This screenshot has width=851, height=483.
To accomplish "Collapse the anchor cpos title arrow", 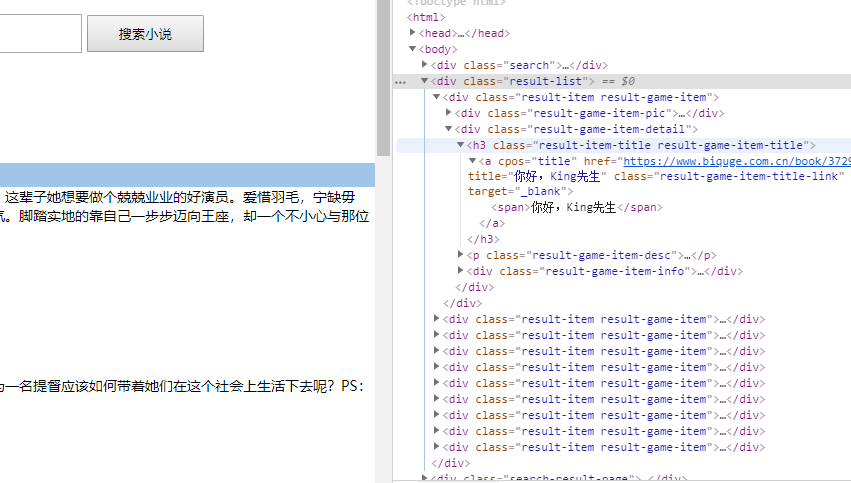I will coord(473,161).
